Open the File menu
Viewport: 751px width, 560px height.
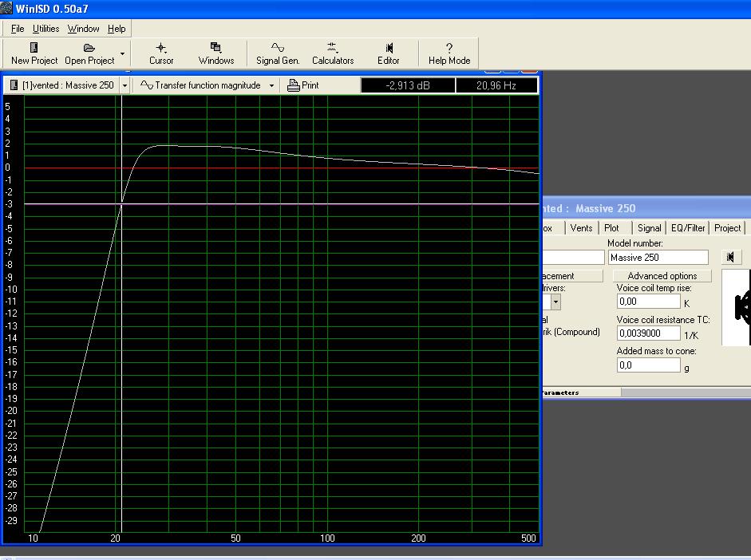pyautogui.click(x=18, y=29)
